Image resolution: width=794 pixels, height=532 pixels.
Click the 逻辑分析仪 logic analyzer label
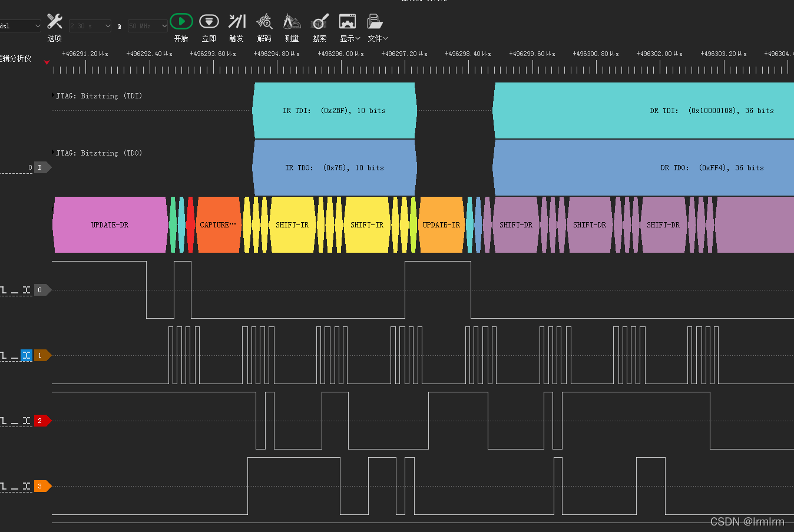point(15,58)
